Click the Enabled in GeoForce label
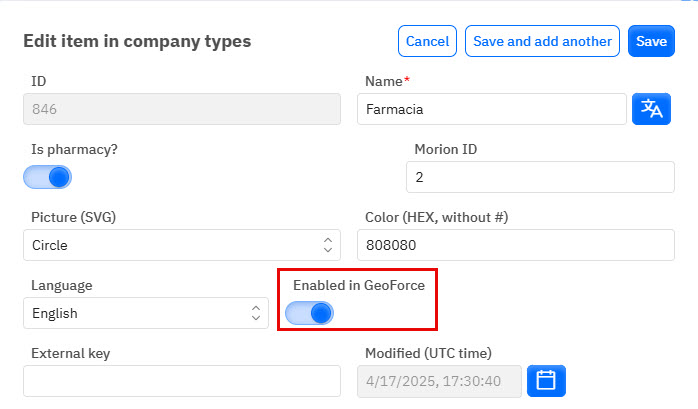The height and width of the screenshot is (409, 698). click(x=358, y=285)
